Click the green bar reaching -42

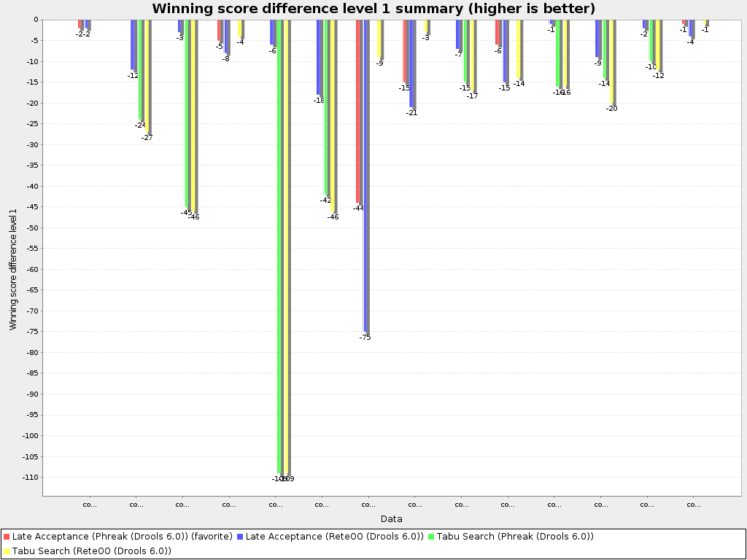point(326,107)
